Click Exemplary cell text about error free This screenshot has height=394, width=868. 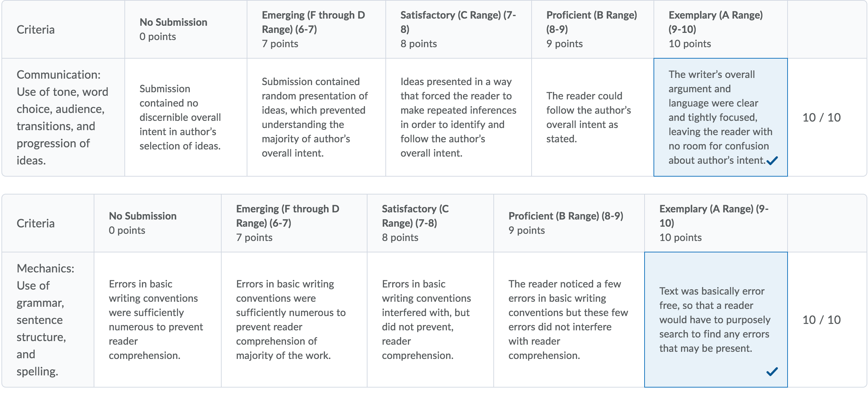pyautogui.click(x=715, y=320)
